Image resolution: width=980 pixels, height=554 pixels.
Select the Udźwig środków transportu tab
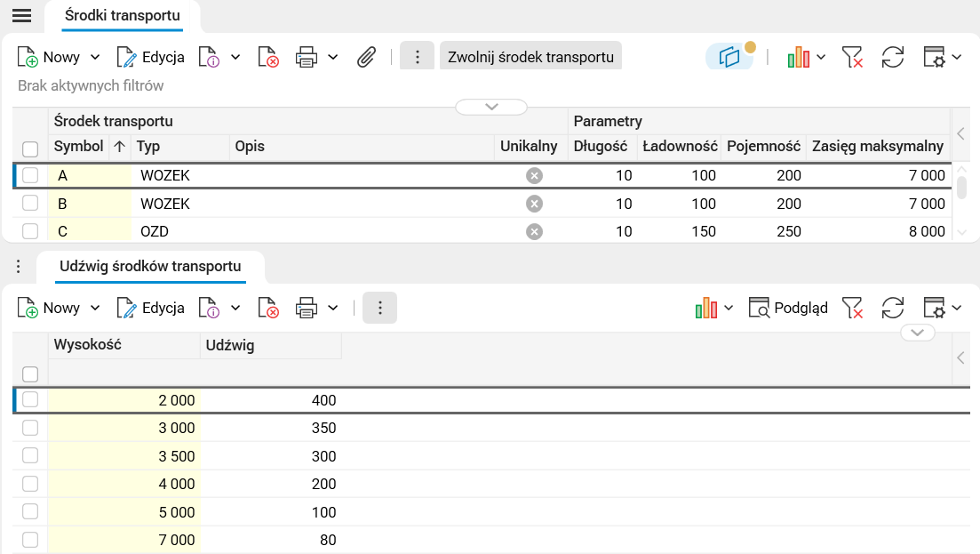[x=150, y=266]
